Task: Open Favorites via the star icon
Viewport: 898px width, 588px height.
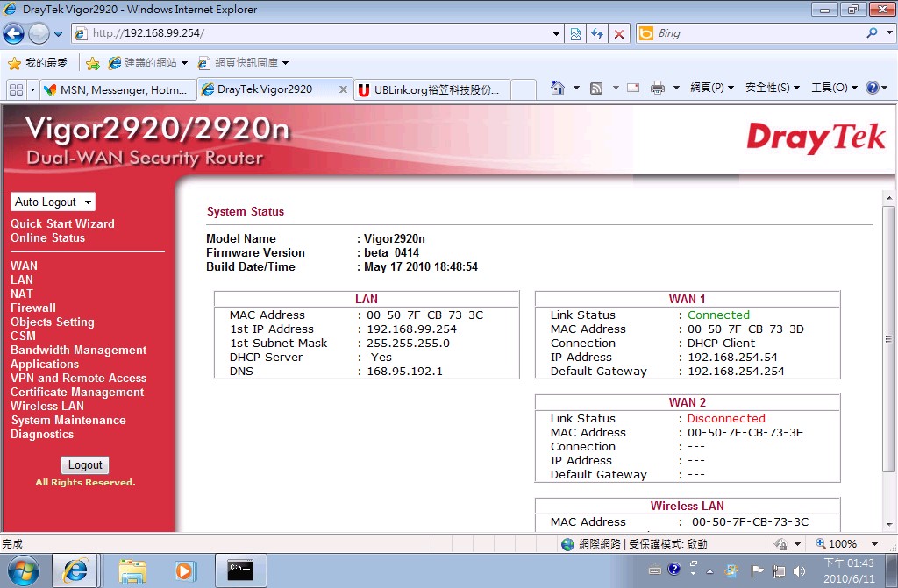Action: tap(14, 63)
